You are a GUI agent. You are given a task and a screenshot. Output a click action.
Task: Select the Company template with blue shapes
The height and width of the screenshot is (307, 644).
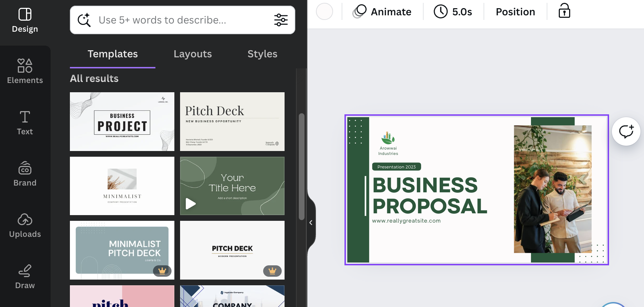coord(232,296)
